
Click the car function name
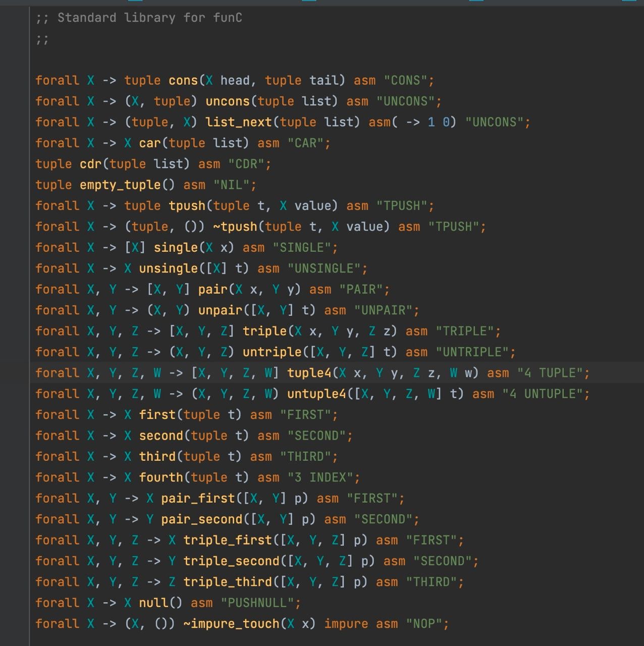click(x=150, y=143)
